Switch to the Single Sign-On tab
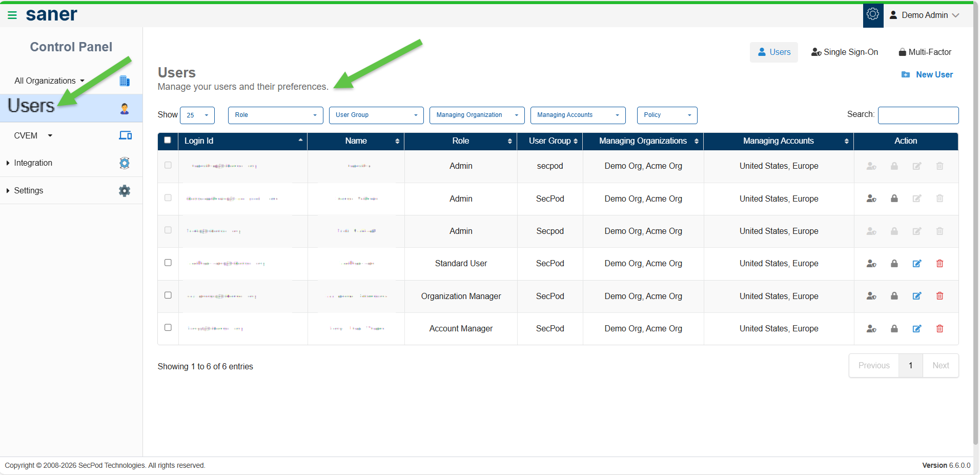Viewport: 980px width, 475px height. click(x=844, y=52)
